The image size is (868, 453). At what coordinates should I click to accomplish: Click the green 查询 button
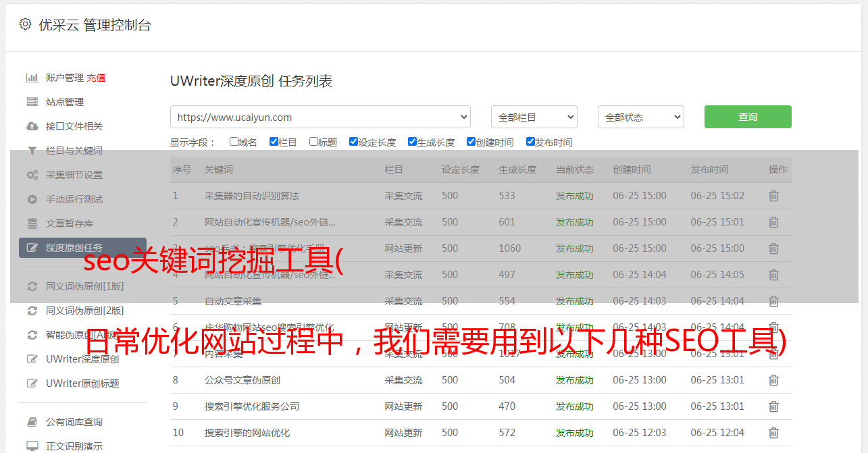coord(747,117)
